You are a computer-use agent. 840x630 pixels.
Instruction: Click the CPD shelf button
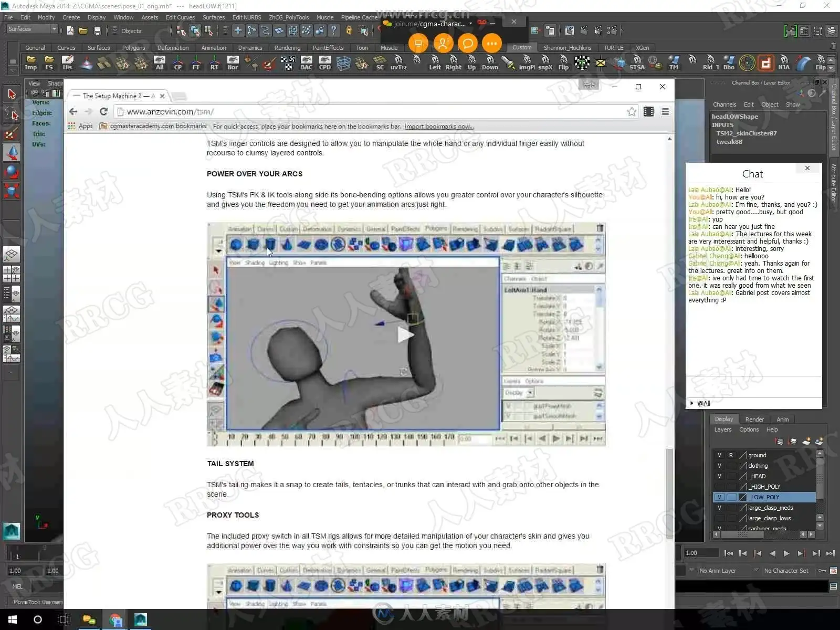tap(325, 63)
